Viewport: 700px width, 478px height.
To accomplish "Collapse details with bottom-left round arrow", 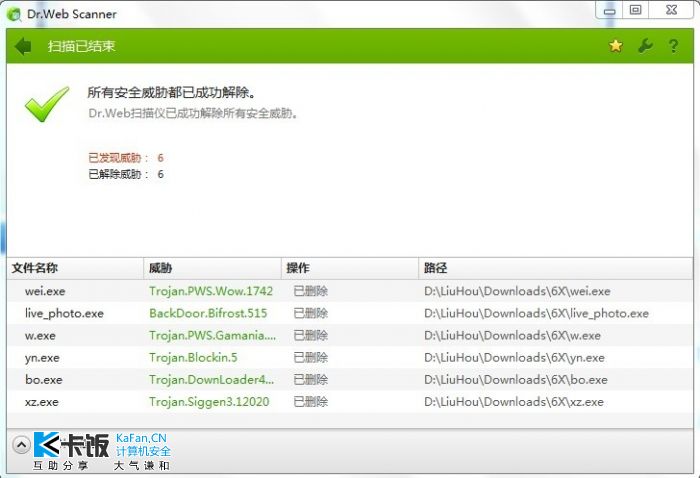I will [x=21, y=445].
